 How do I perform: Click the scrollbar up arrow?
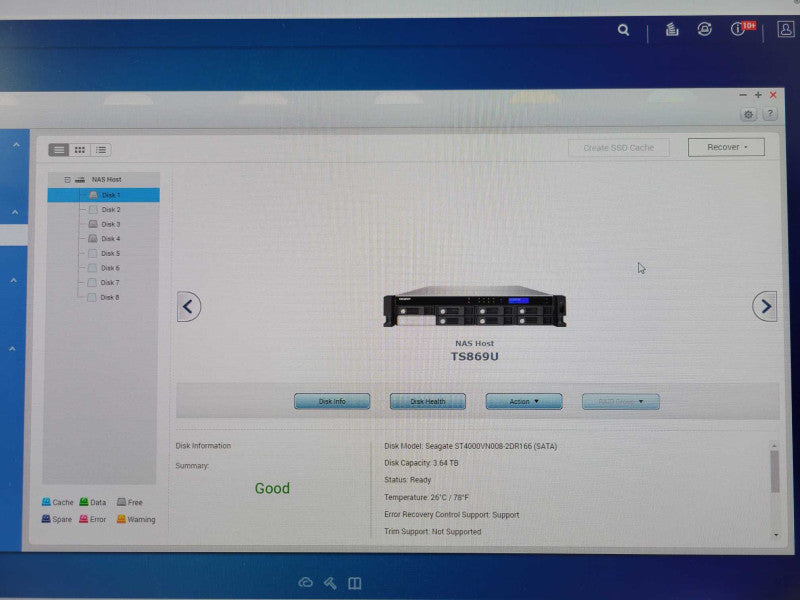point(774,446)
